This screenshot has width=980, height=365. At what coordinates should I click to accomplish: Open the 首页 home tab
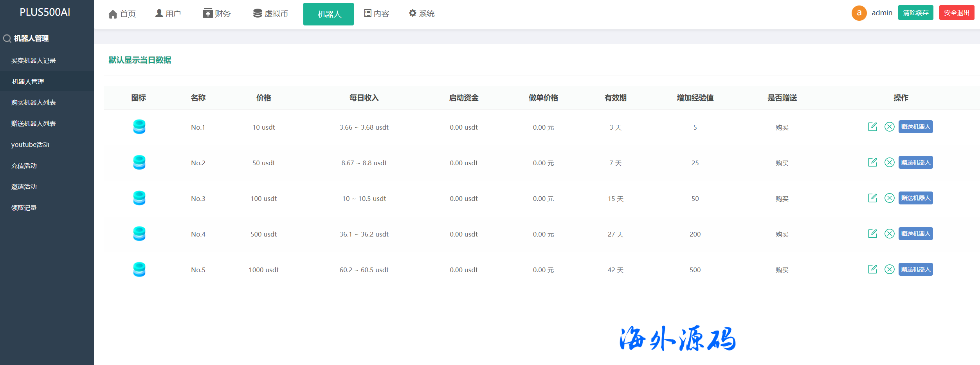pos(122,14)
